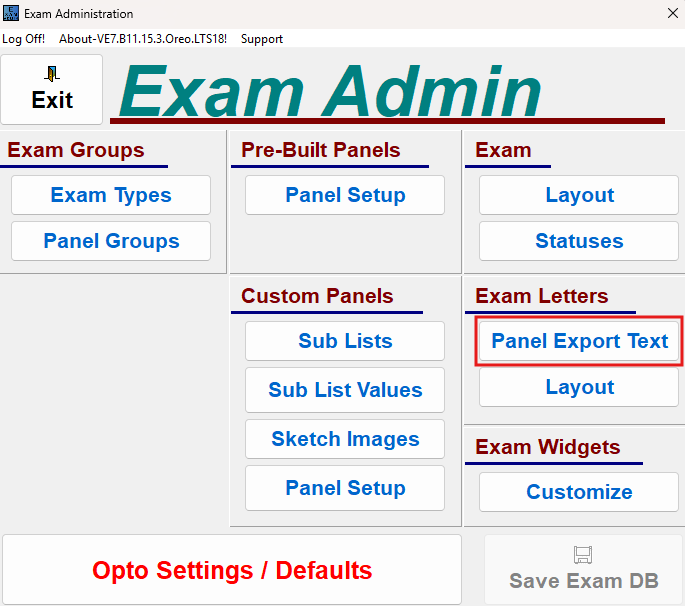Close the Exam Administration window
This screenshot has width=685, height=606.
pyautogui.click(x=671, y=14)
